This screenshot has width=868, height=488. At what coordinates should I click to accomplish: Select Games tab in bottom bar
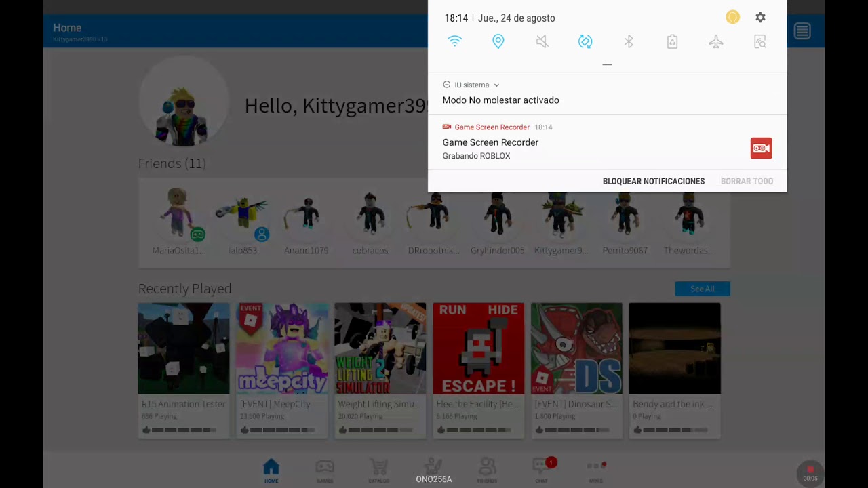click(325, 470)
